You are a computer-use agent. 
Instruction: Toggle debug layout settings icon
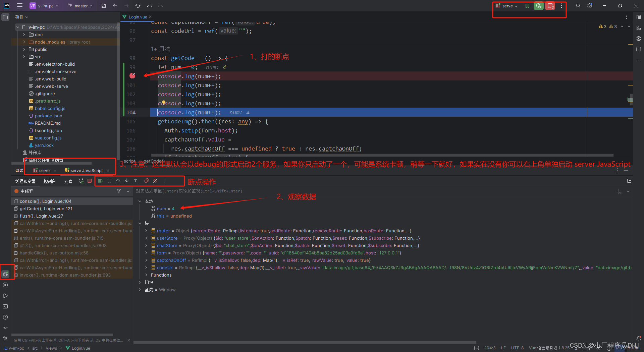tap(629, 181)
